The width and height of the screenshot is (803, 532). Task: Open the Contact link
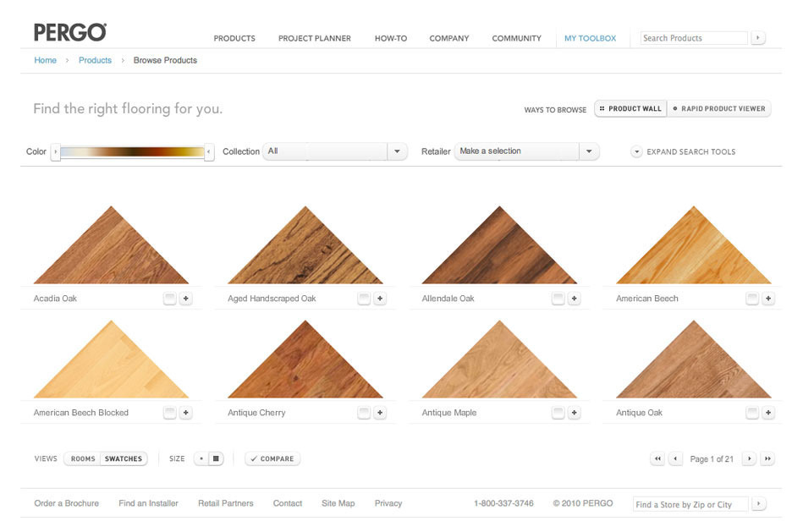288,503
